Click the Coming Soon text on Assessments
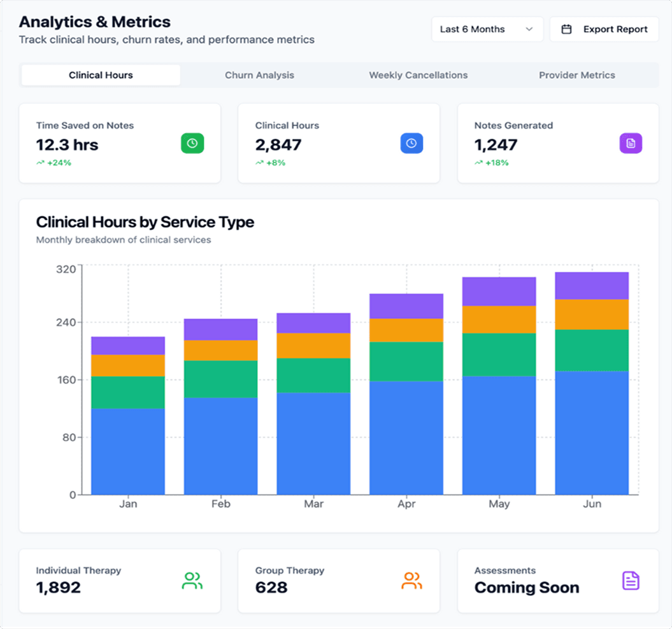672x629 pixels. click(x=527, y=588)
